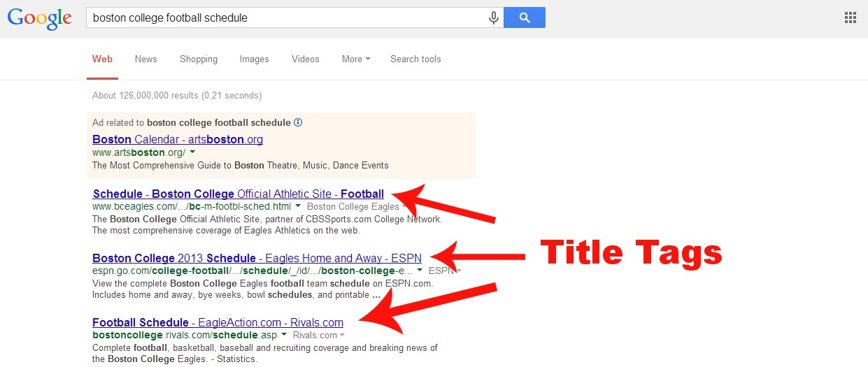Viewport: 868px width, 367px height.
Task: Click the microphone voice search icon
Action: click(x=494, y=18)
